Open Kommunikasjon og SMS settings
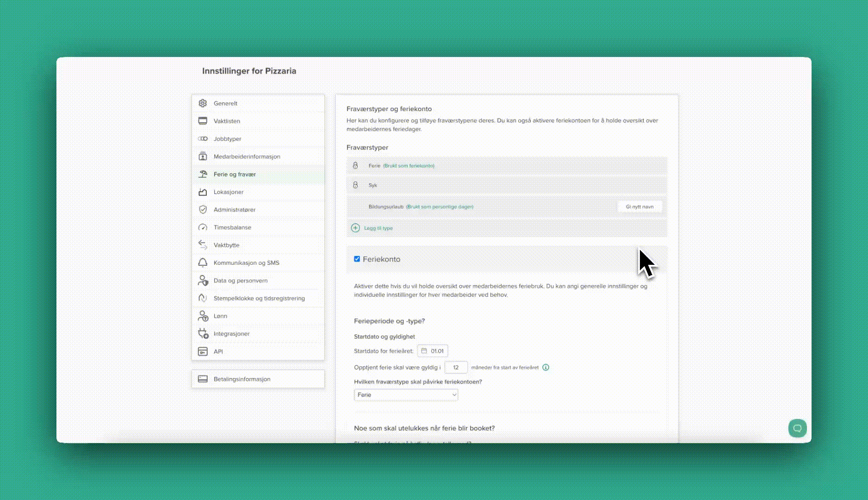The width and height of the screenshot is (868, 500). click(x=258, y=262)
